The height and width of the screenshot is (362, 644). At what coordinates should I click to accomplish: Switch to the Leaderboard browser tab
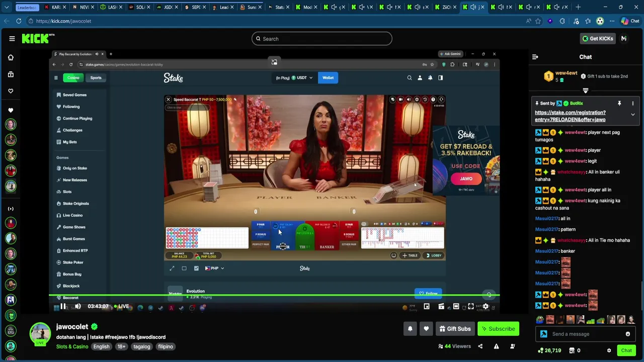[27, 7]
